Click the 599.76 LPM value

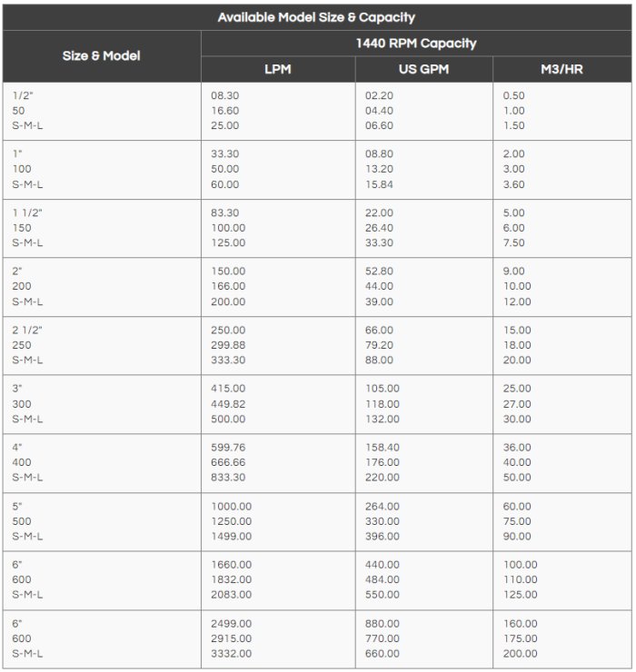(x=228, y=448)
